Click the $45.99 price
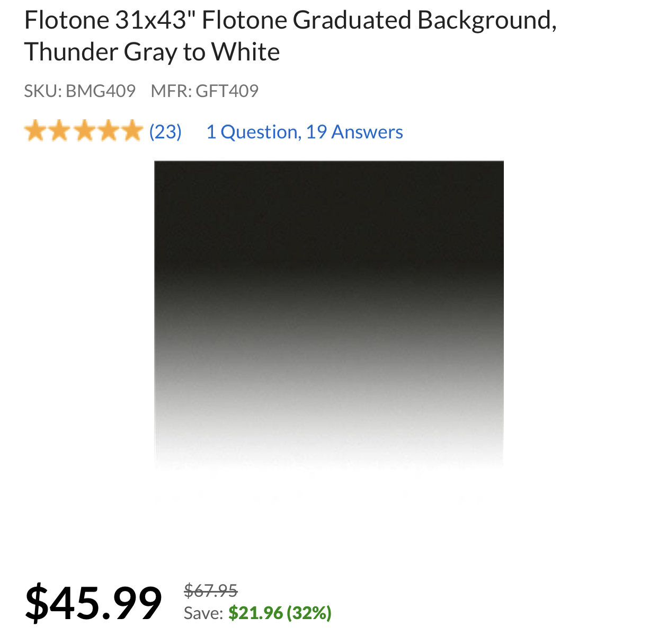 pyautogui.click(x=94, y=601)
